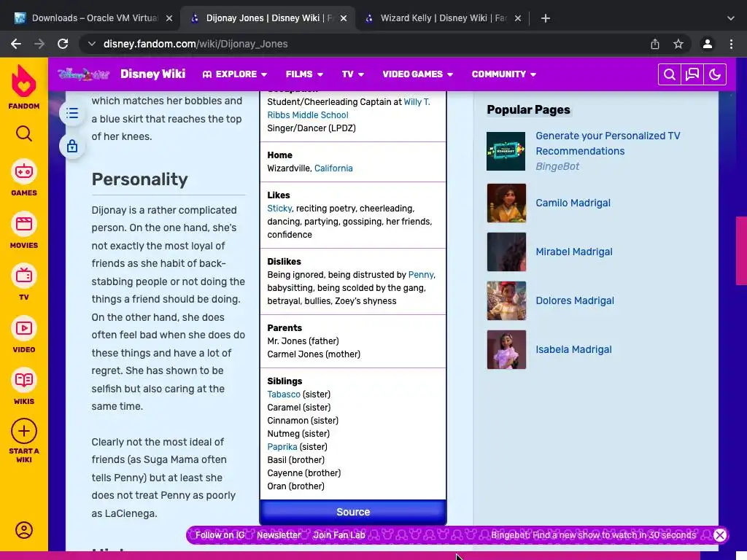Click Follow on IG in banner

click(x=220, y=535)
